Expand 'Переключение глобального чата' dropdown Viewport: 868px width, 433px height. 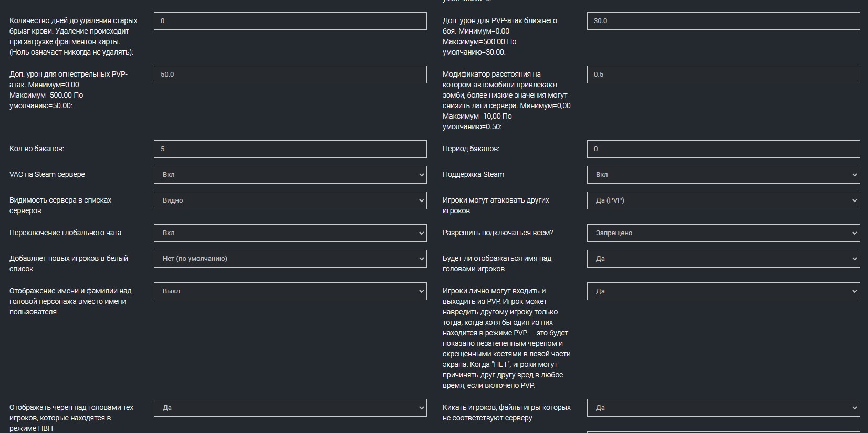pyautogui.click(x=290, y=233)
